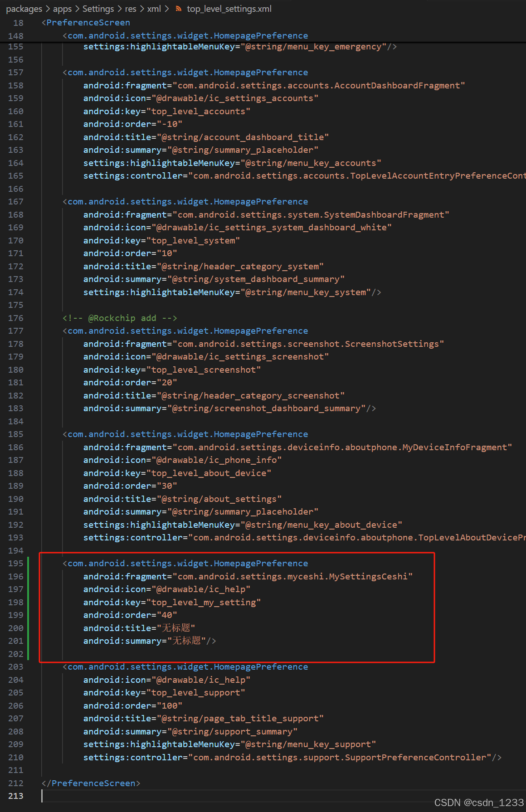This screenshot has width=526, height=812.
Task: Click screenshot_dashboard_summary summary string
Action: point(266,408)
